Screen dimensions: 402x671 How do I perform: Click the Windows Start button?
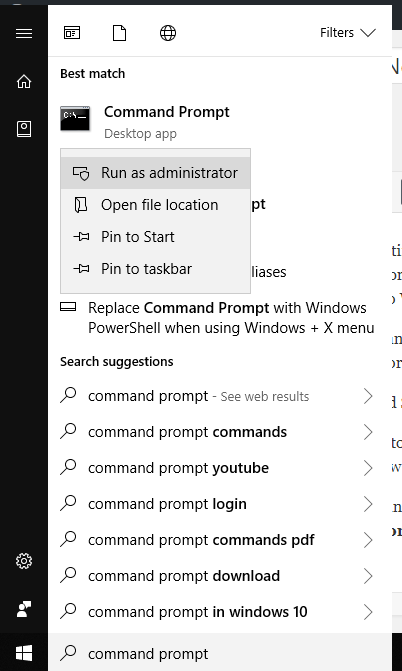click(x=24, y=653)
